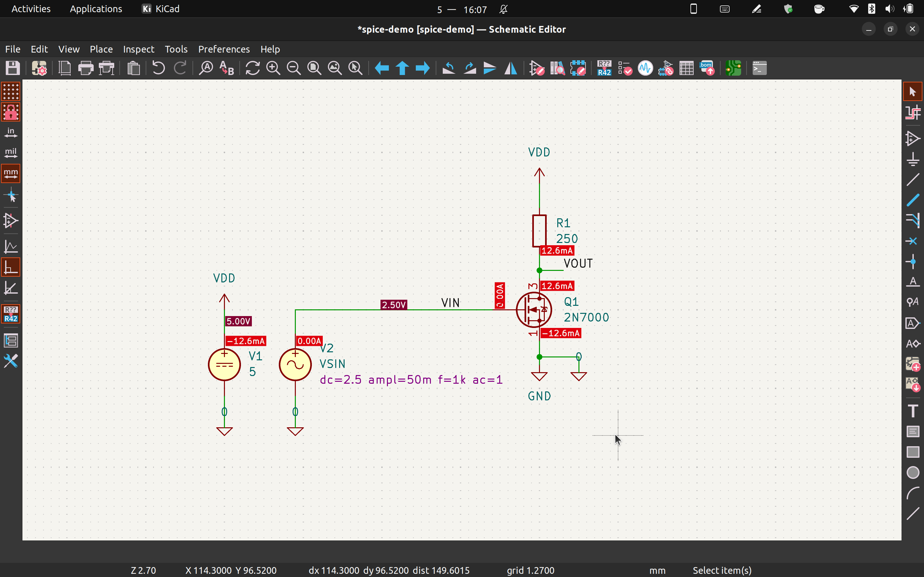The height and width of the screenshot is (577, 924).
Task: Open the SPICE simulator from toolbar
Action: pyautogui.click(x=645, y=68)
